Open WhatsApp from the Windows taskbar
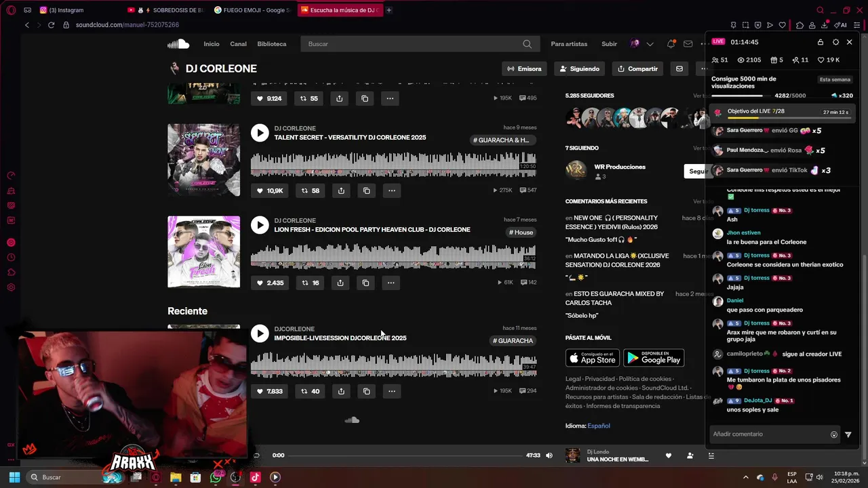This screenshot has width=868, height=488. (216, 477)
